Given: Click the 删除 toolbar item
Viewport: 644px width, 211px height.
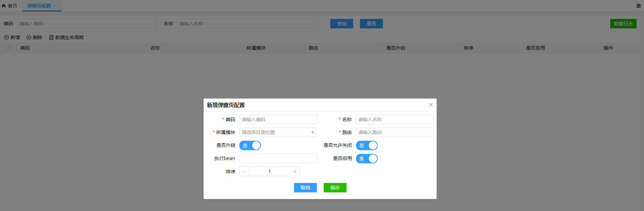Looking at the screenshot, I should tap(34, 37).
